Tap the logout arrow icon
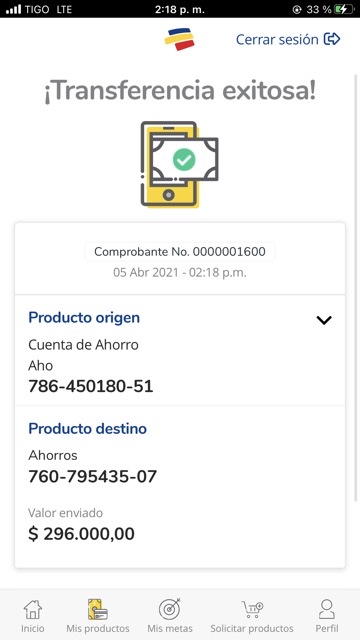360x640 pixels. (x=332, y=39)
